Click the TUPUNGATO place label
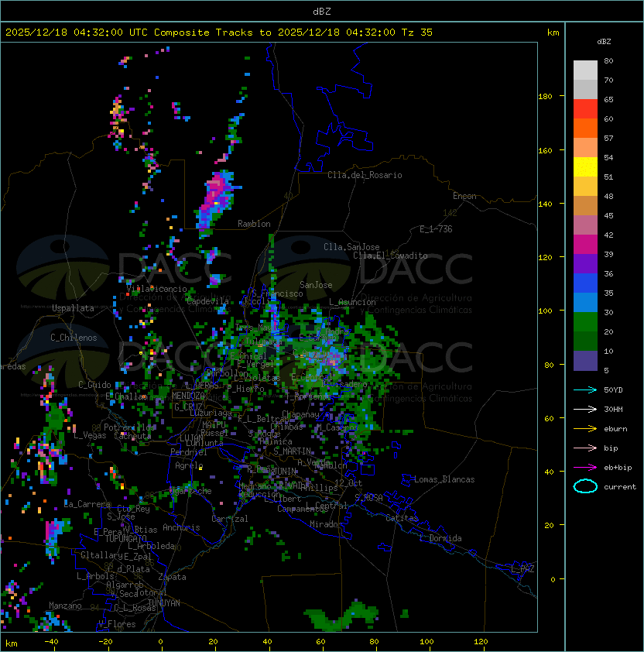The width and height of the screenshot is (644, 652). (x=125, y=539)
